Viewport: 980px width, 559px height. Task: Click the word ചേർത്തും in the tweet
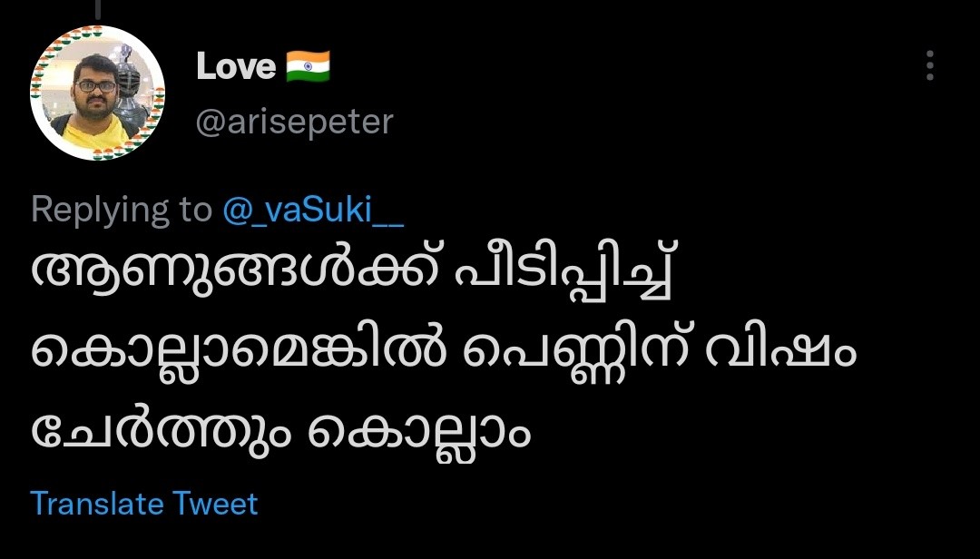[x=155, y=429]
